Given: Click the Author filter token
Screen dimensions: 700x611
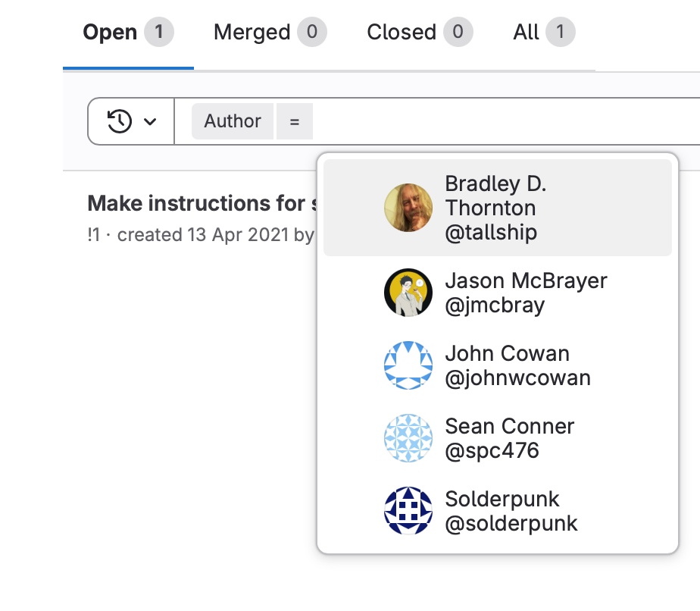Looking at the screenshot, I should click(233, 121).
